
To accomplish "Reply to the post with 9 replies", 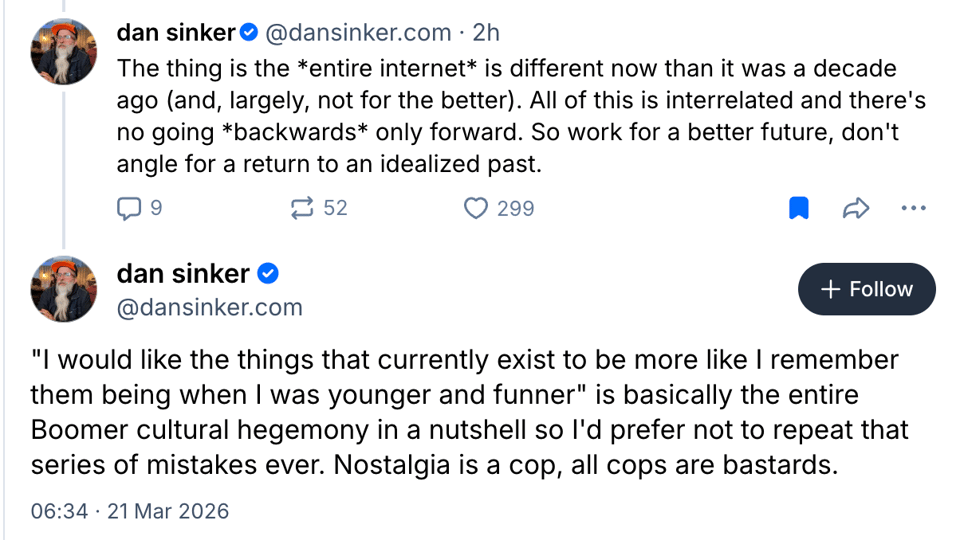I will (130, 208).
